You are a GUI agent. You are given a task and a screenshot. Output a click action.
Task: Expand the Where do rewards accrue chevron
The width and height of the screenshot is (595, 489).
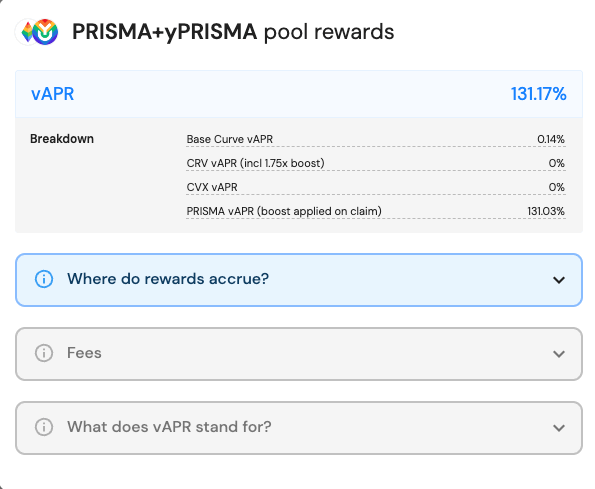(x=559, y=280)
